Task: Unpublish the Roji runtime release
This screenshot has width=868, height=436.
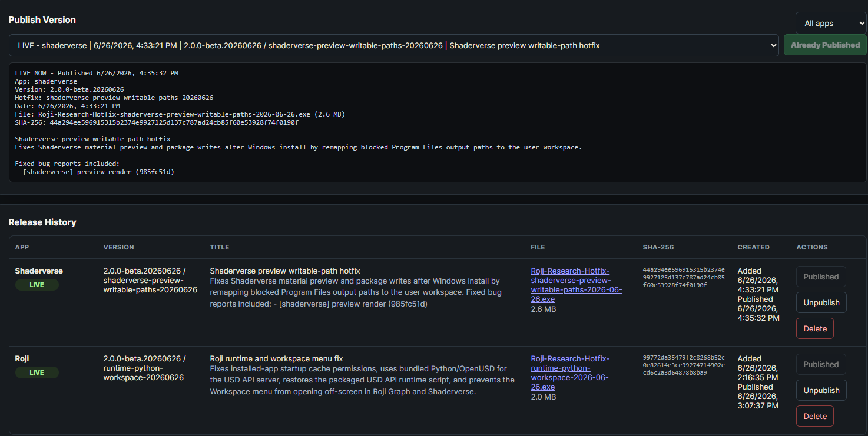Action: 821,390
